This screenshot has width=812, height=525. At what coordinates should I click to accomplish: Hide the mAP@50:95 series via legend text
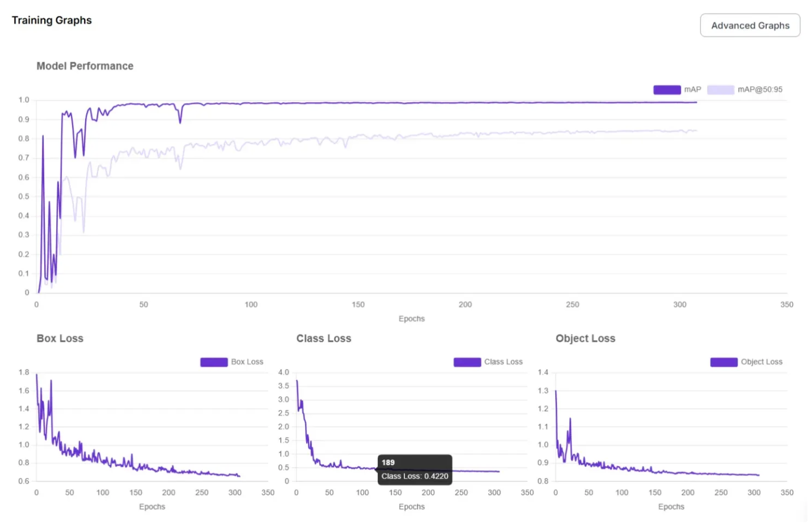click(760, 90)
